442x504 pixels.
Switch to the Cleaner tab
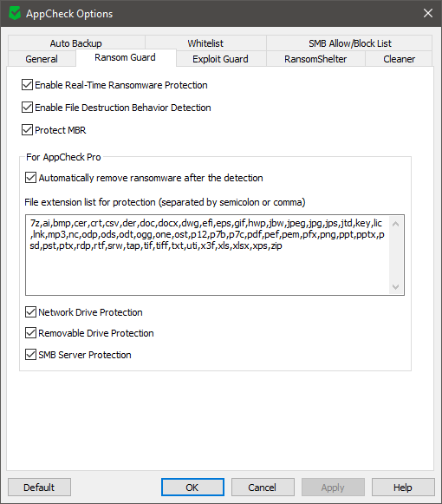pos(399,59)
